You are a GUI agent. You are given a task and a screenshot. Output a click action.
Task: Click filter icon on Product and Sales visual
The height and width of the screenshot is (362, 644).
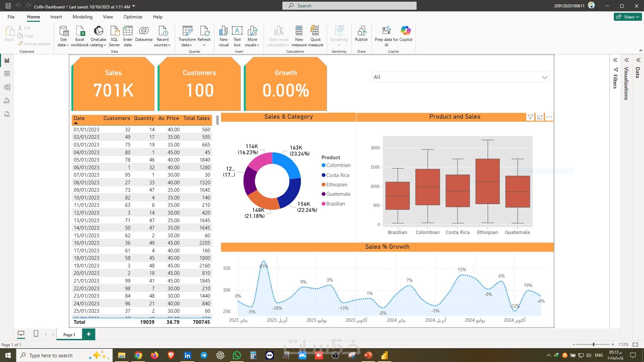click(530, 117)
